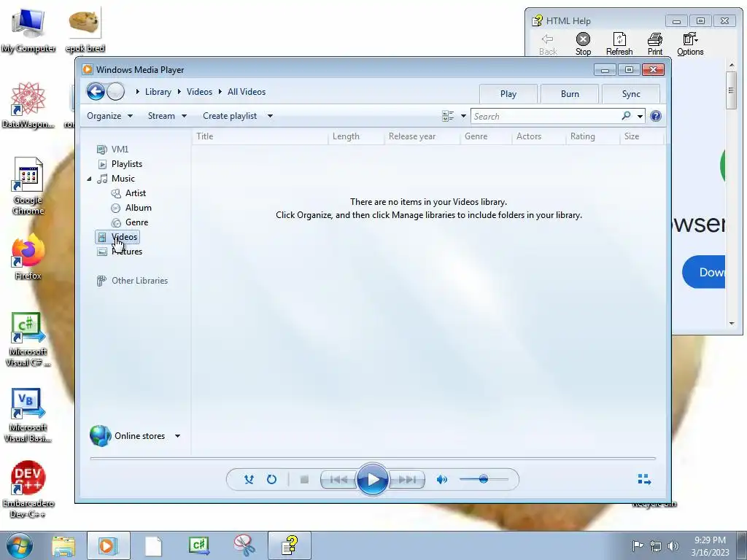Click Videos in the breadcrumb

click(x=199, y=92)
